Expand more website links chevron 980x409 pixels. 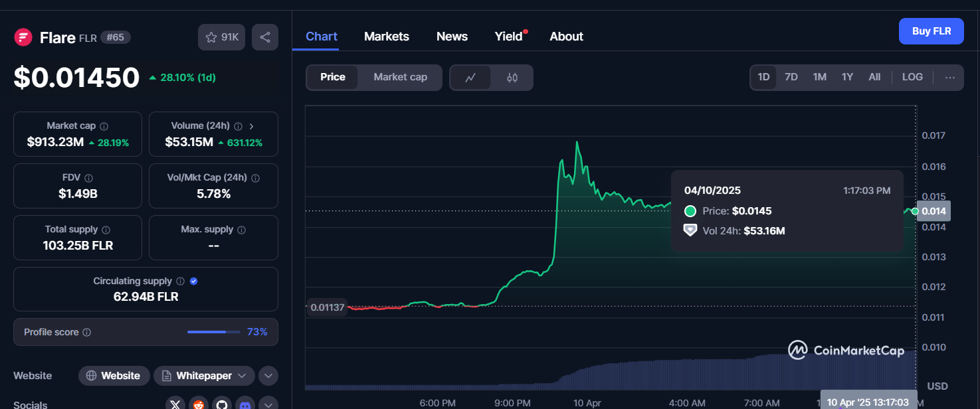(268, 376)
